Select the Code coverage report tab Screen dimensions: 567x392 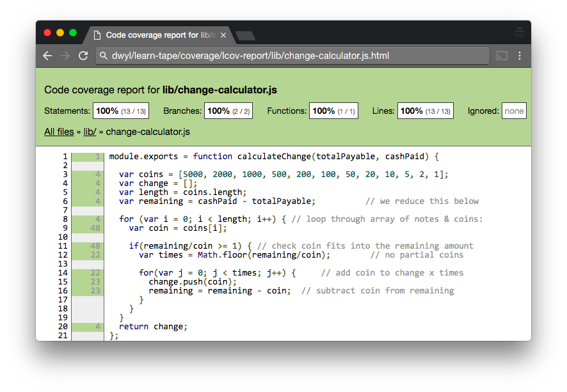click(161, 35)
